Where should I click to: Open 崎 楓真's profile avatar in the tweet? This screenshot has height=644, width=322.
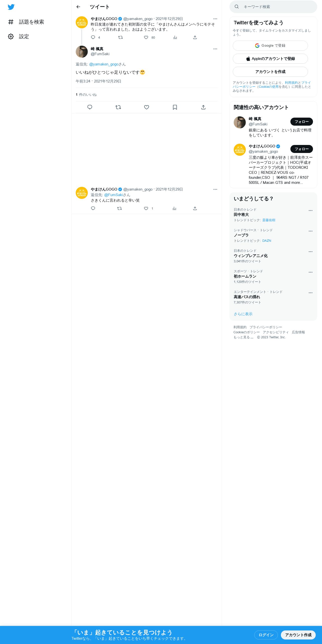pos(82,52)
